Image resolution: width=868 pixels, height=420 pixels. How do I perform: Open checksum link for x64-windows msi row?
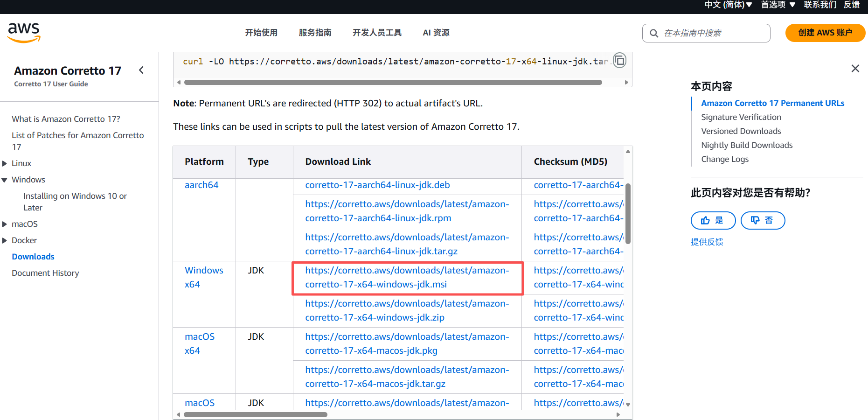[x=578, y=277]
